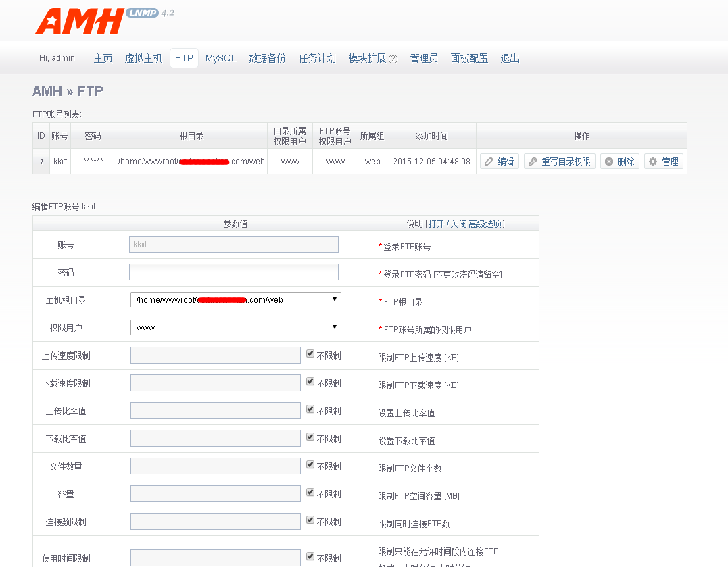This screenshot has width=728, height=567.
Task: Click the 密码 input field
Action: coord(233,272)
